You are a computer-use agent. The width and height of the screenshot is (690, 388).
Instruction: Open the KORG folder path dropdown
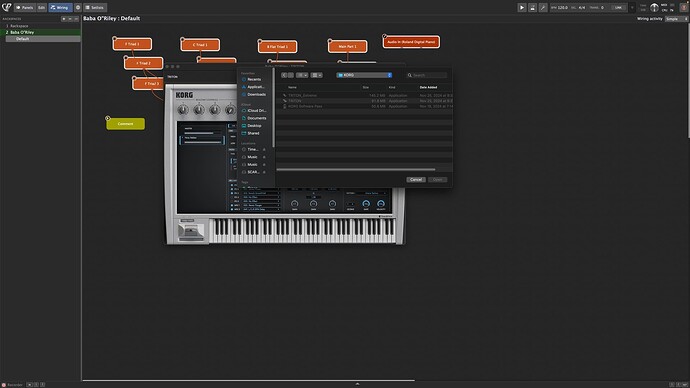[364, 75]
